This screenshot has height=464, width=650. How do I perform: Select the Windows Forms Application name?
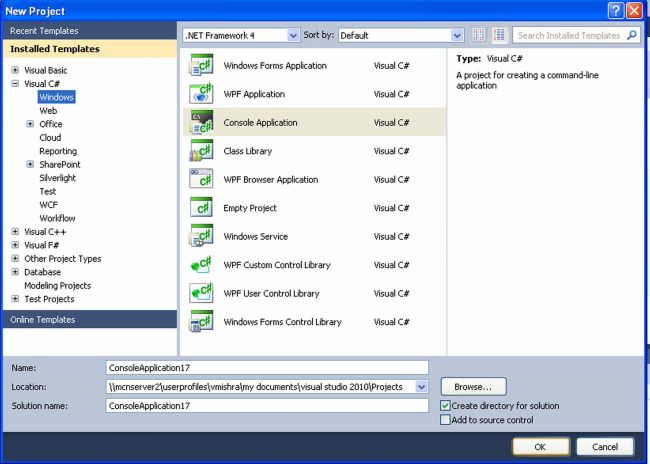tap(275, 66)
